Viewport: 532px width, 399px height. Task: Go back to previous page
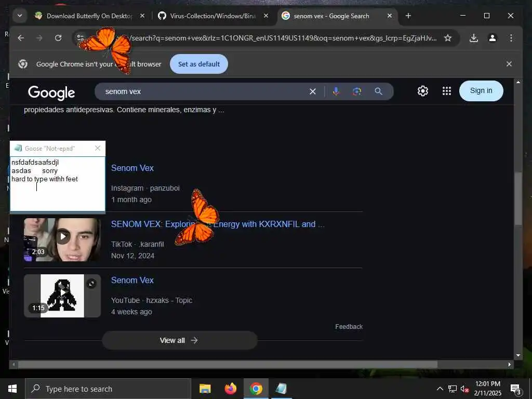point(21,38)
